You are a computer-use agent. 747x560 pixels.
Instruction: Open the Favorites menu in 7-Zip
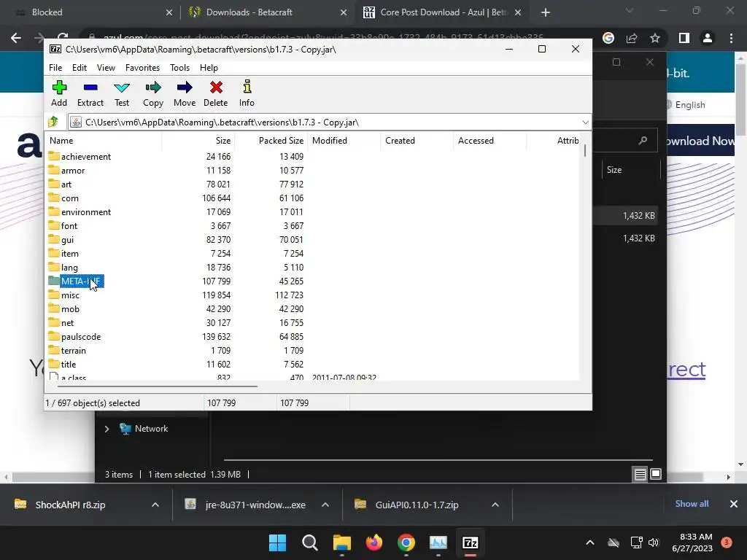click(142, 68)
